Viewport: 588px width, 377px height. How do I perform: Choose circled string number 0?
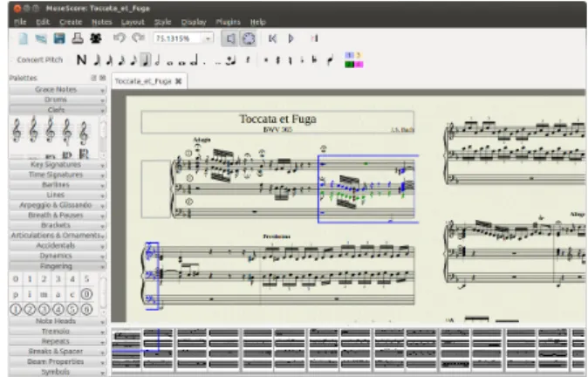(x=86, y=294)
